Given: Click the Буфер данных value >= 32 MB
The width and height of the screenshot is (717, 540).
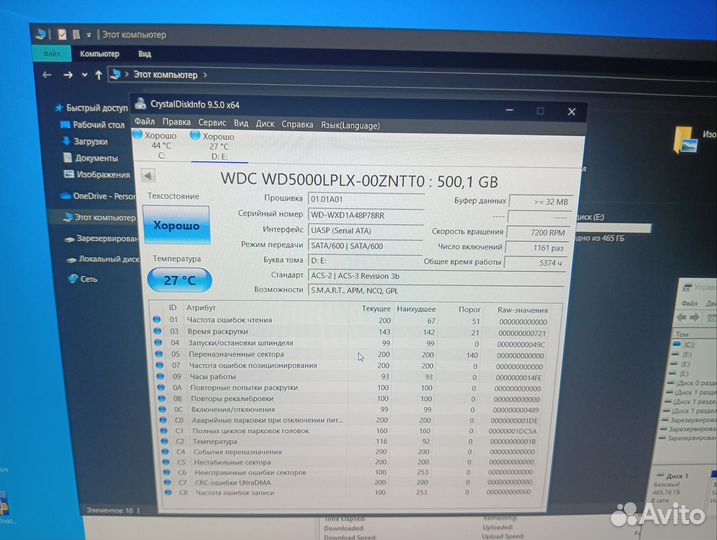Looking at the screenshot, I should (x=540, y=202).
